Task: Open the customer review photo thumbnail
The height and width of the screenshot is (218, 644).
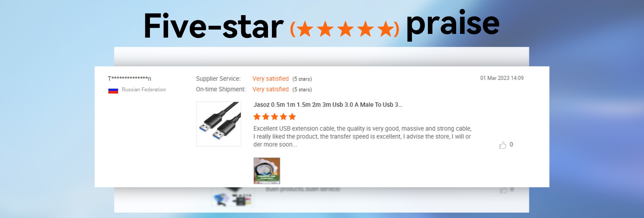Action: (267, 171)
